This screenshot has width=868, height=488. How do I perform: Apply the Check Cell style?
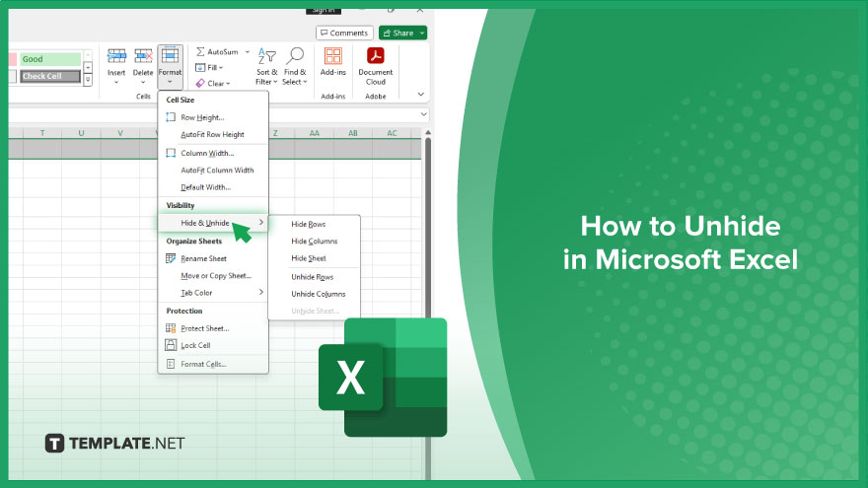pos(50,76)
